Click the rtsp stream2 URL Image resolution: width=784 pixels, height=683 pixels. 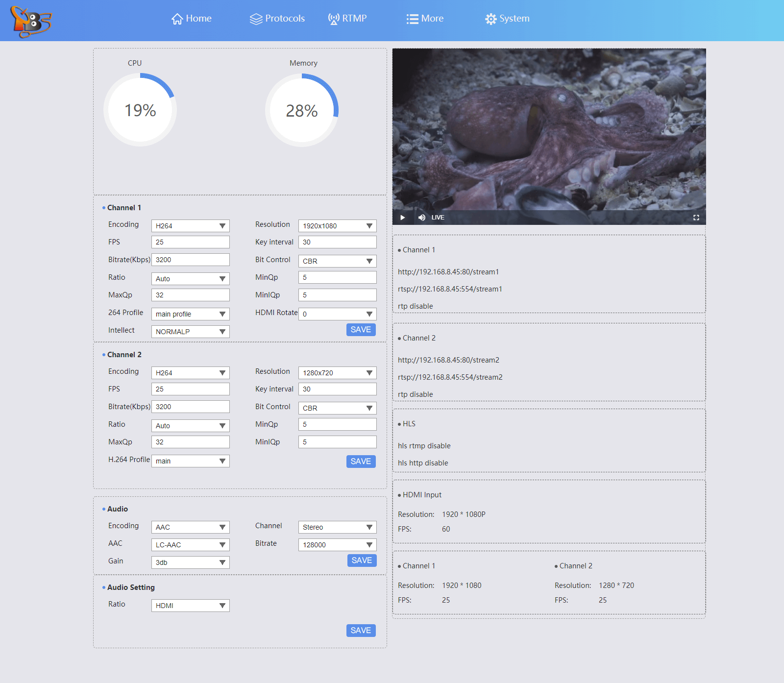(450, 377)
